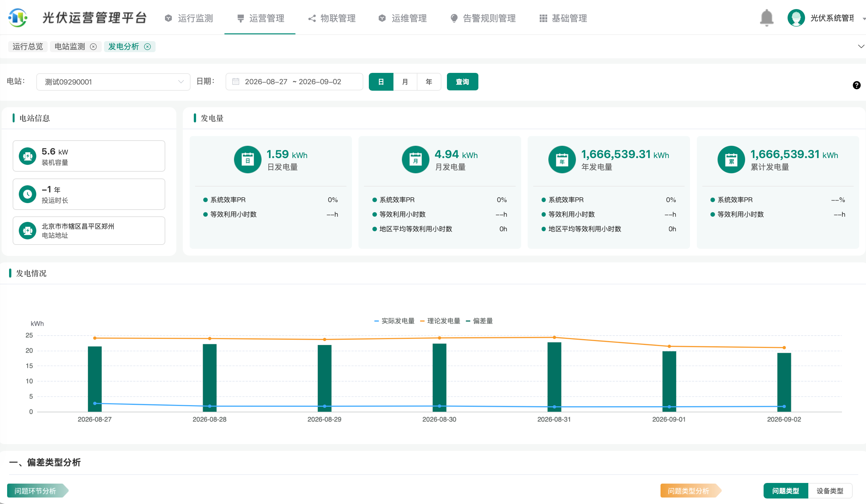Click 地区平均等效利用小时数 in 月发电量 card
The height and width of the screenshot is (504, 866).
(416, 229)
